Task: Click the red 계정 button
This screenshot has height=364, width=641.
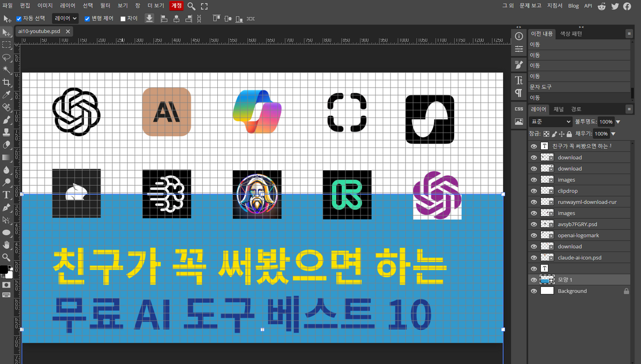Action: 176,6
